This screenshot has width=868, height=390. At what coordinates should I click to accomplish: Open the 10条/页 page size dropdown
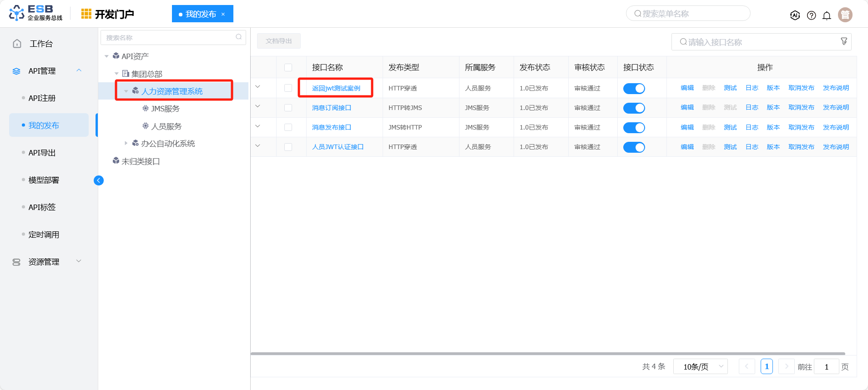pyautogui.click(x=700, y=366)
